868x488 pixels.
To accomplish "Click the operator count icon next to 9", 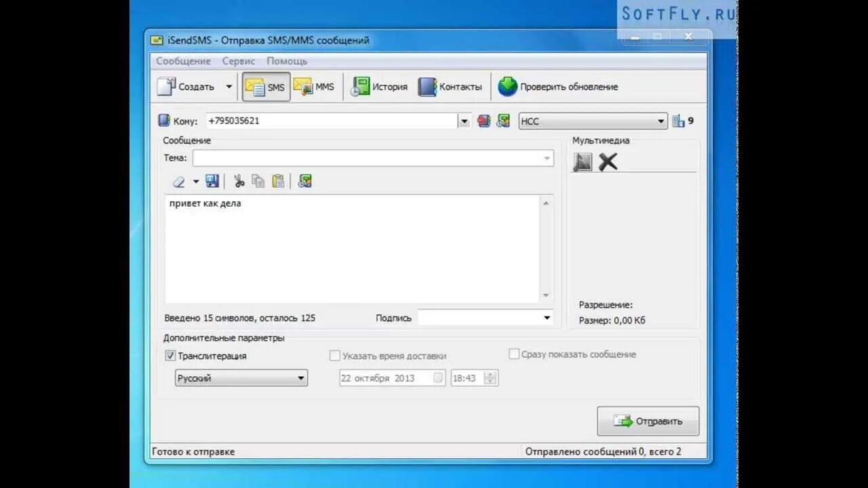I will tap(678, 121).
